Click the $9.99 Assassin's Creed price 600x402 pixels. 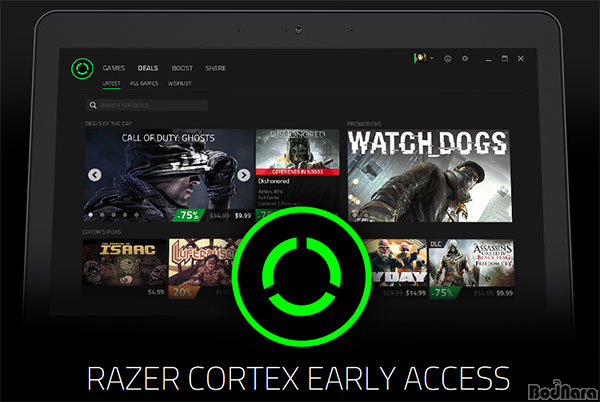tap(504, 293)
